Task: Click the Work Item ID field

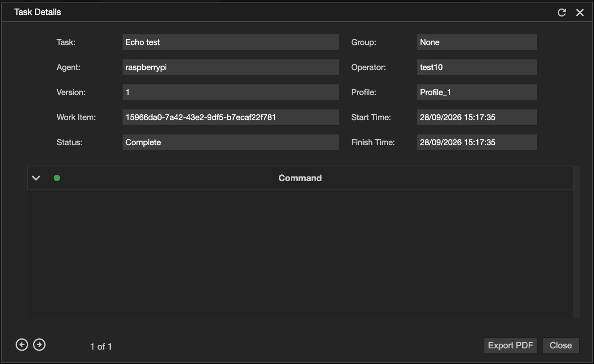Action: (231, 118)
